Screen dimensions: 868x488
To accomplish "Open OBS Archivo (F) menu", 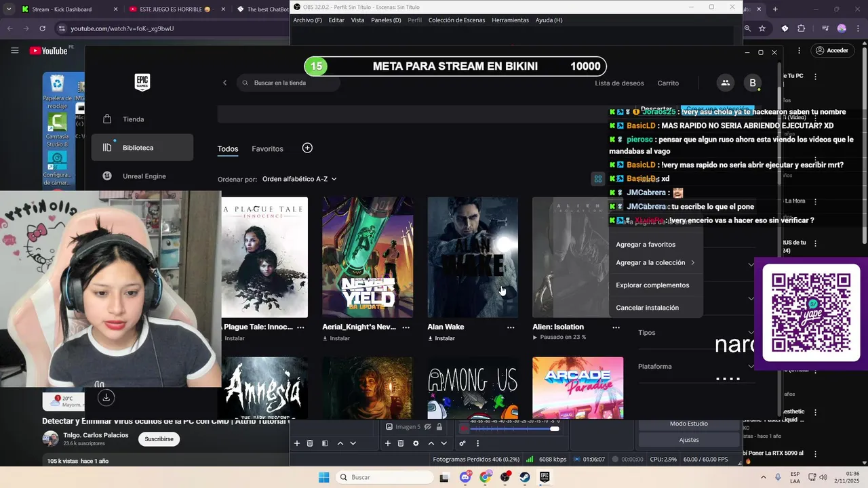I will point(307,20).
